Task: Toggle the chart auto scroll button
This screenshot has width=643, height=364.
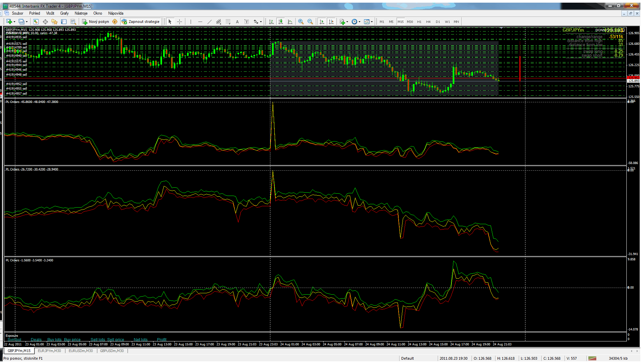Action: point(321,22)
